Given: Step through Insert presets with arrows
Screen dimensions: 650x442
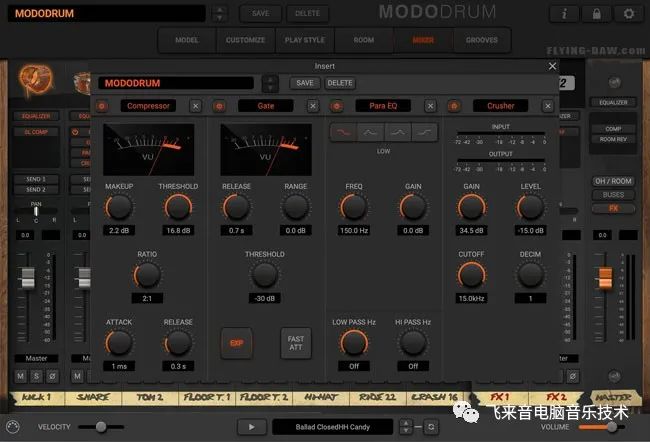Looking at the screenshot, I should 270,83.
